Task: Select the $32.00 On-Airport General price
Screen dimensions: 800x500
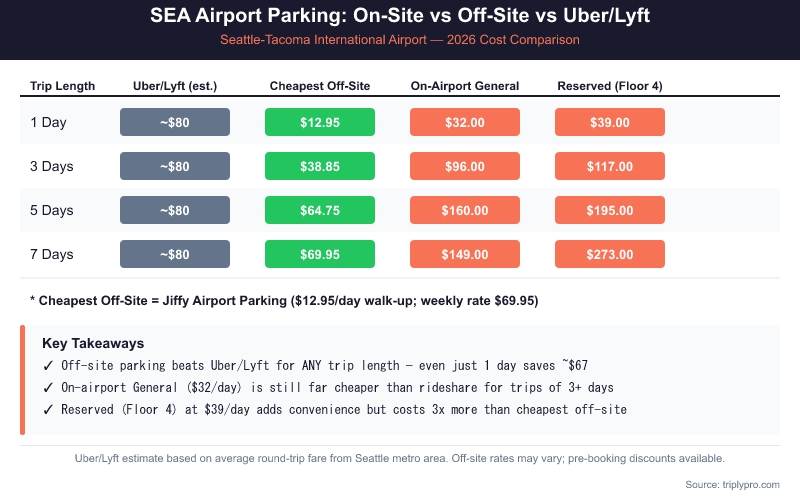Action: click(465, 122)
